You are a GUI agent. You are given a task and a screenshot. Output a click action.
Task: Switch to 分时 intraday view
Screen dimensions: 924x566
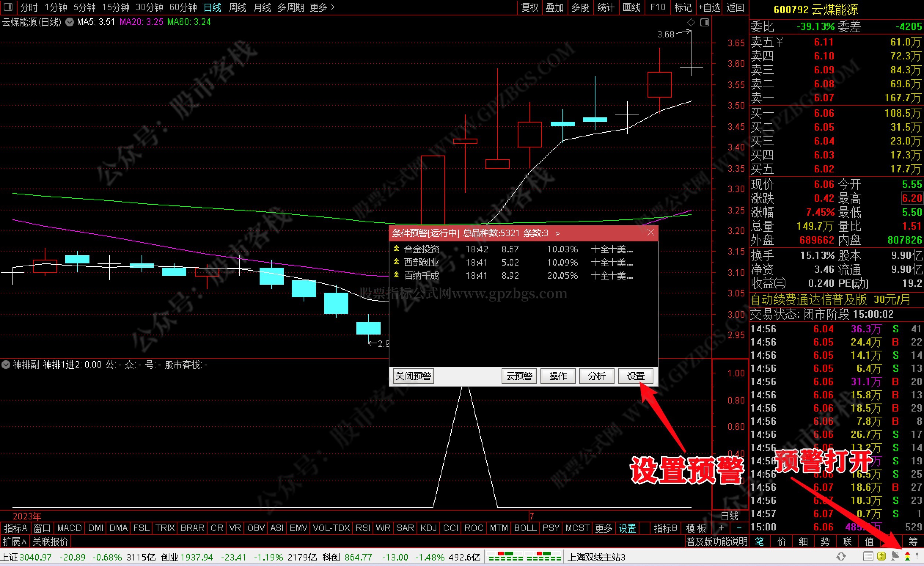[x=29, y=7]
